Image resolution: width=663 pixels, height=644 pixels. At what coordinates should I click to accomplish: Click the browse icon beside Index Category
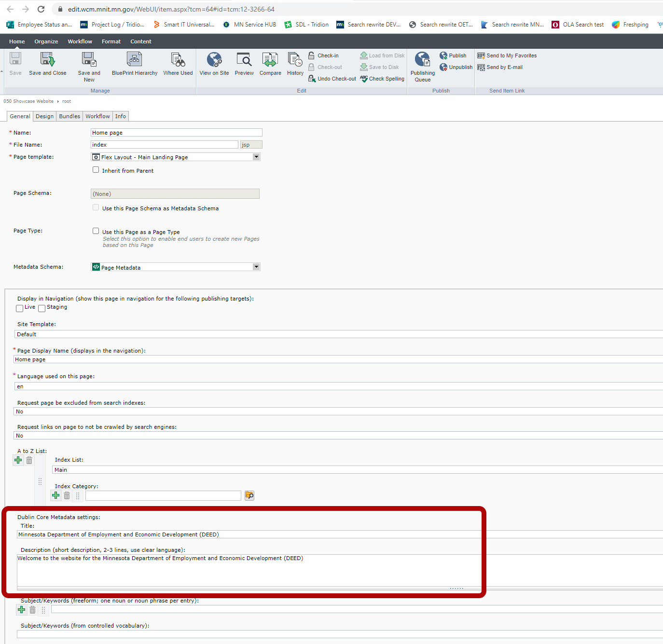coord(249,495)
